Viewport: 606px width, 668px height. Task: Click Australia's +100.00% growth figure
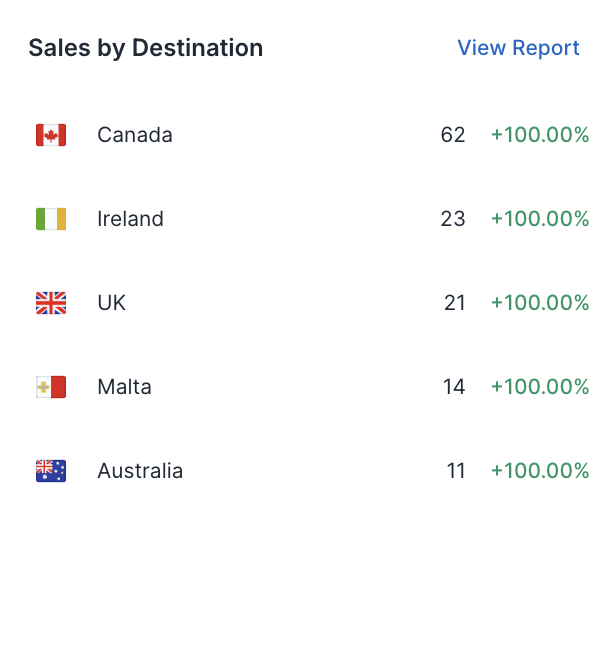point(540,471)
